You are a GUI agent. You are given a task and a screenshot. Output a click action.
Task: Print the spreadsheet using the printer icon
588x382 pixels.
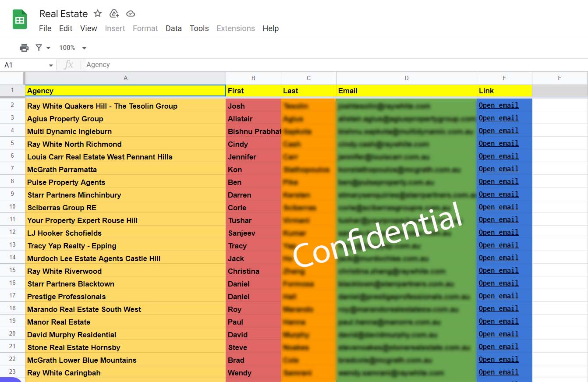[x=24, y=48]
